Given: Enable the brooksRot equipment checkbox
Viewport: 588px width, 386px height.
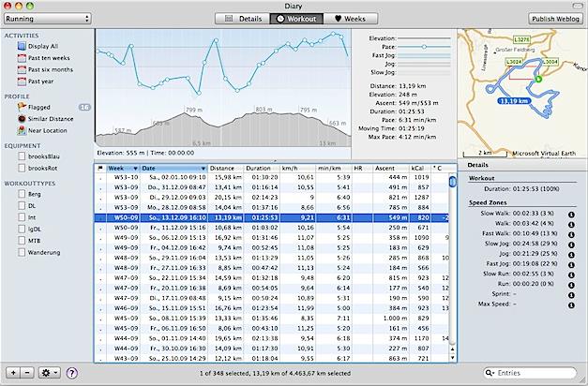Looking at the screenshot, I should (22, 168).
